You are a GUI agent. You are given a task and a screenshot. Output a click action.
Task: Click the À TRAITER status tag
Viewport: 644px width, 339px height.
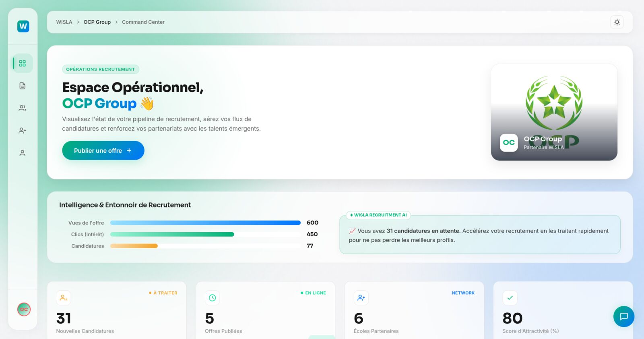coord(163,293)
